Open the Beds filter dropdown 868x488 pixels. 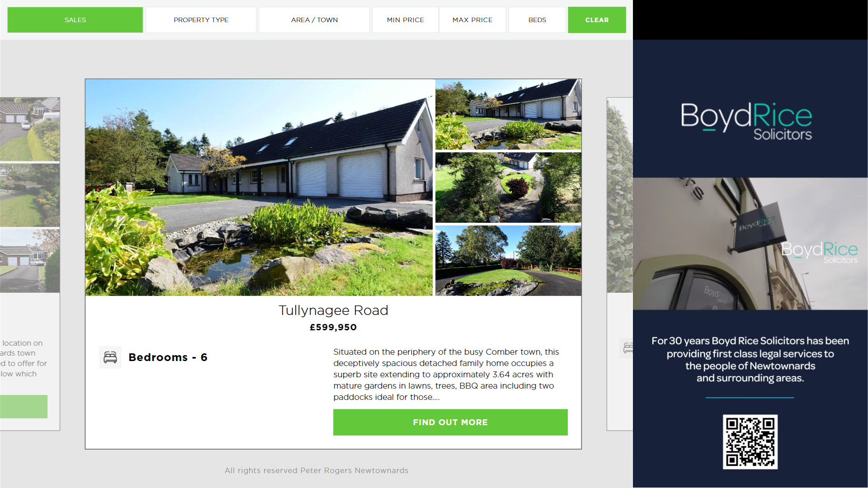point(537,20)
